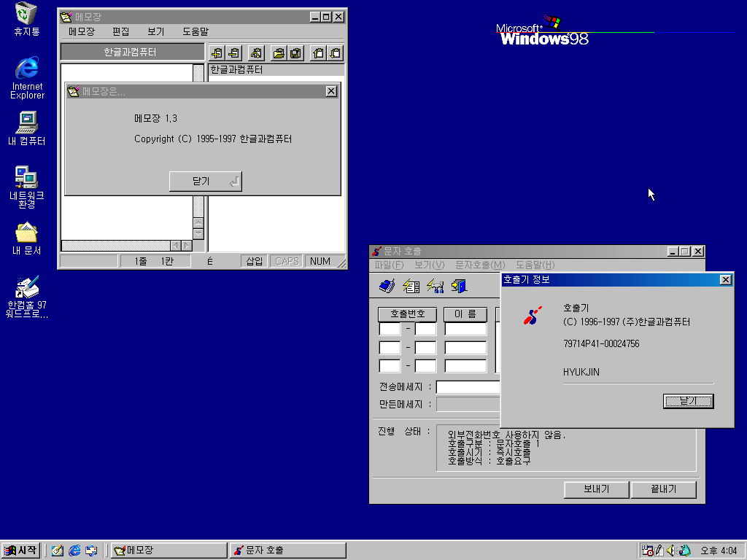Click the pager phone book icon
Screen dimensions: 747x560
pos(387,286)
